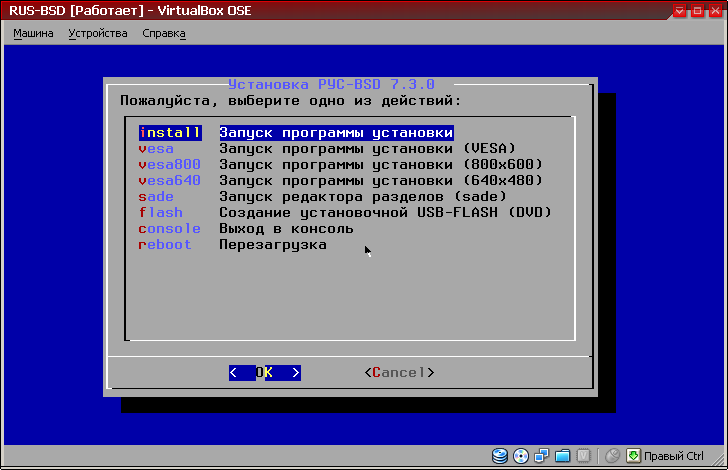Minimize the VirtualBox window
This screenshot has width=728, height=470.
pyautogui.click(x=679, y=11)
